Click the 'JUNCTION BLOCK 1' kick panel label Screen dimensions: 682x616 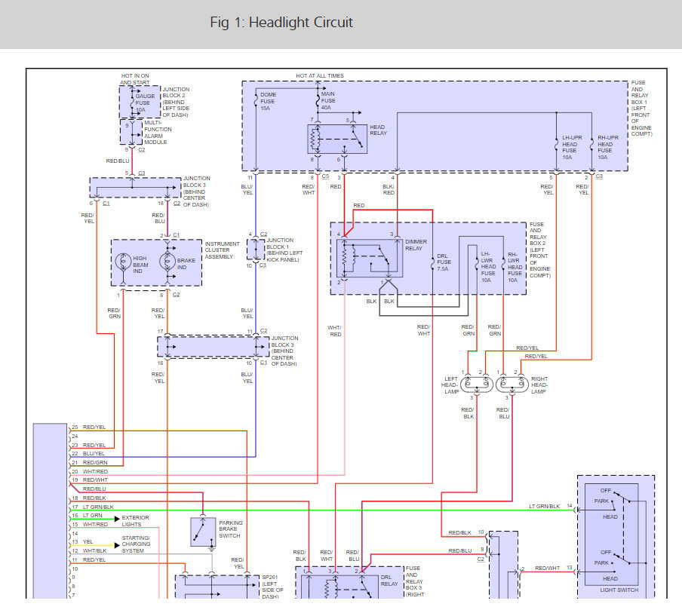coord(284,250)
